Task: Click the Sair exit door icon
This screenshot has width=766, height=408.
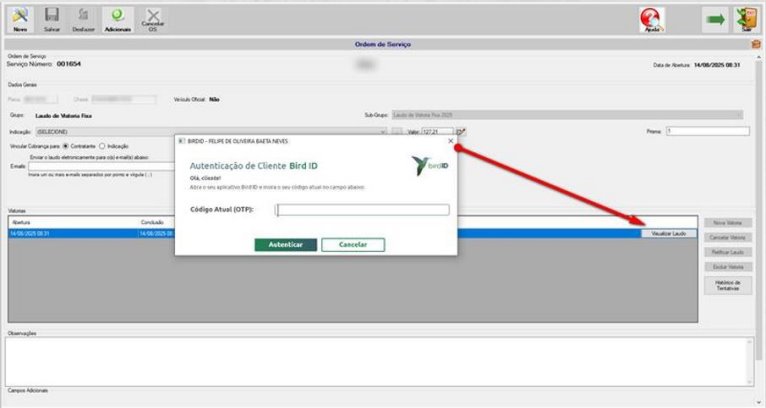Action: (746, 20)
